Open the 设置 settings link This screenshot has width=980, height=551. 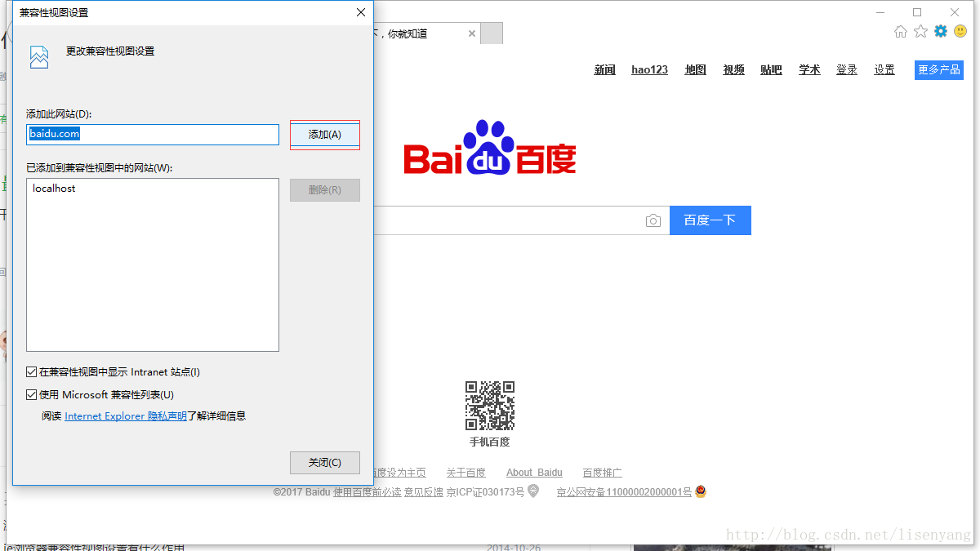[x=884, y=69]
